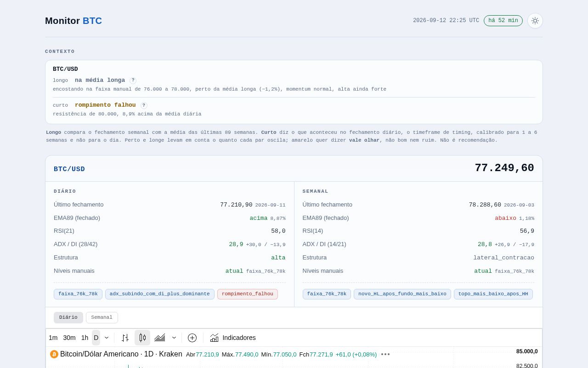The height and width of the screenshot is (368, 588).
Task: Click the price 77.249,60
Action: 504,168
